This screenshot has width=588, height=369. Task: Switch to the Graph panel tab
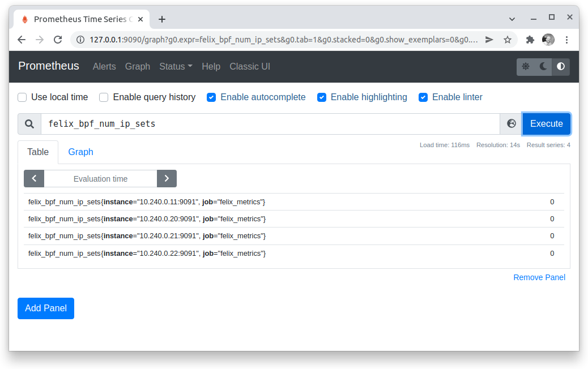pos(80,152)
